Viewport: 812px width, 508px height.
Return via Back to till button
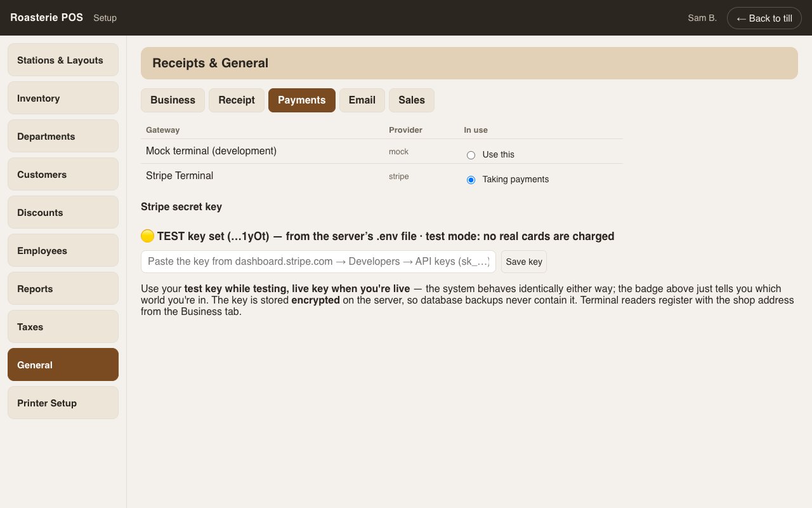tap(764, 18)
